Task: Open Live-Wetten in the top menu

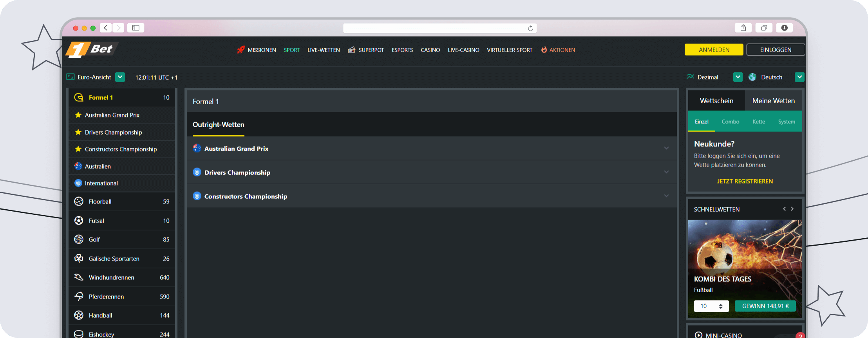Action: [x=324, y=50]
